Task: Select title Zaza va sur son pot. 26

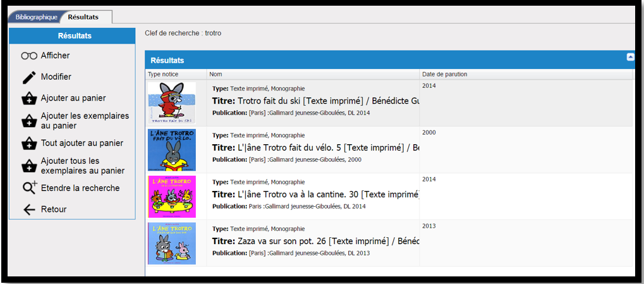Action: point(316,241)
